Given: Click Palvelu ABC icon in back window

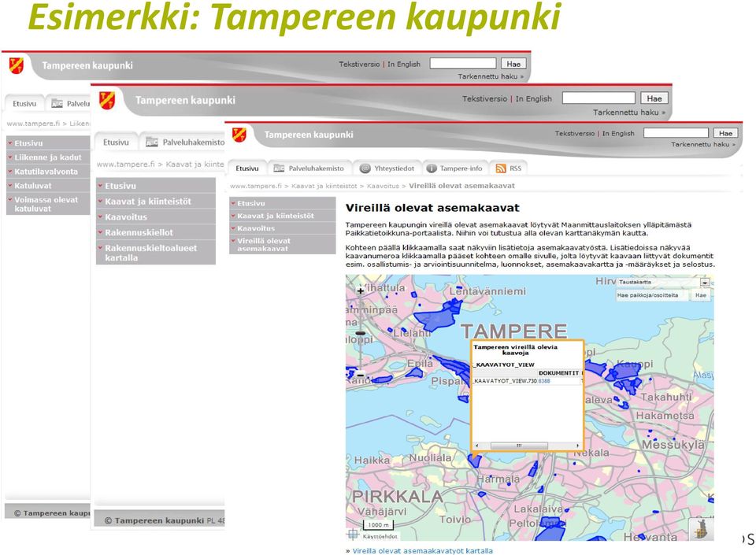Looking at the screenshot, I should click(x=57, y=103).
